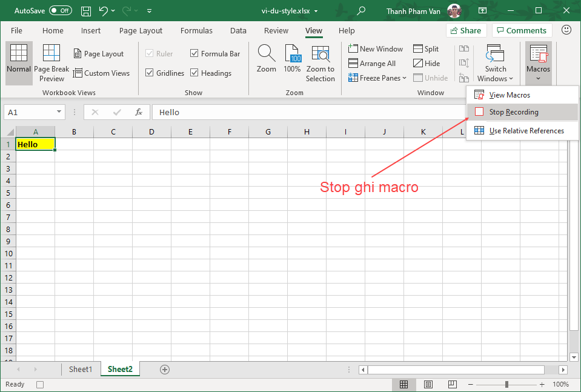The image size is (581, 392).
Task: Click horizontal scrollbar right arrow
Action: tap(563, 370)
